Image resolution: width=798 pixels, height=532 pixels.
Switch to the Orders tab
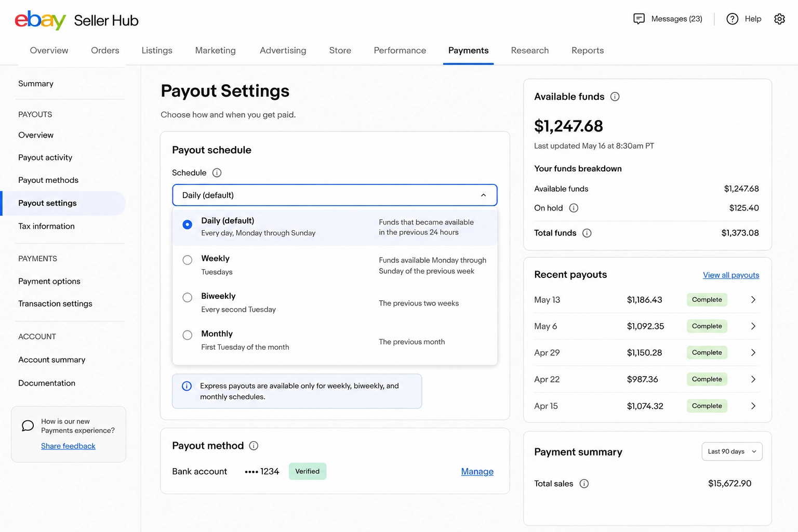point(105,50)
